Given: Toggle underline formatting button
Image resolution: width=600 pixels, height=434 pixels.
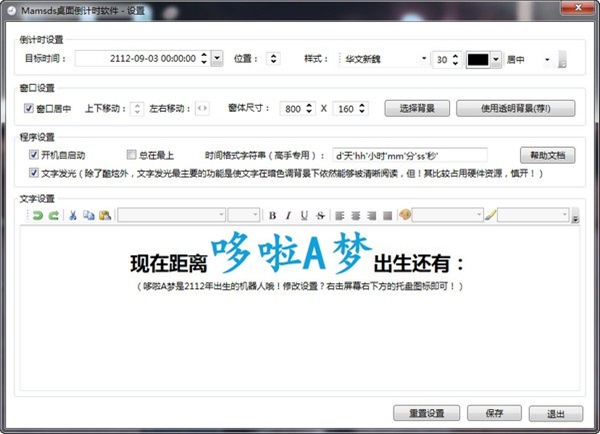Looking at the screenshot, I should click(304, 215).
